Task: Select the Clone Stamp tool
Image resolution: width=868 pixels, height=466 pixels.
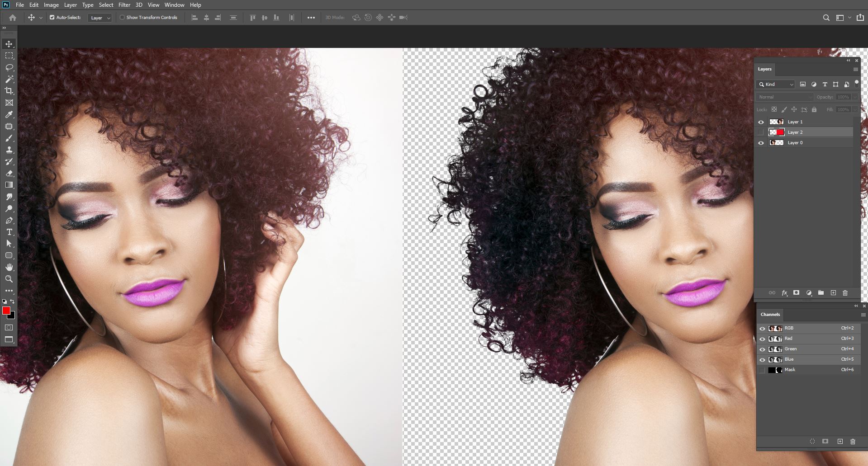Action: (9, 150)
